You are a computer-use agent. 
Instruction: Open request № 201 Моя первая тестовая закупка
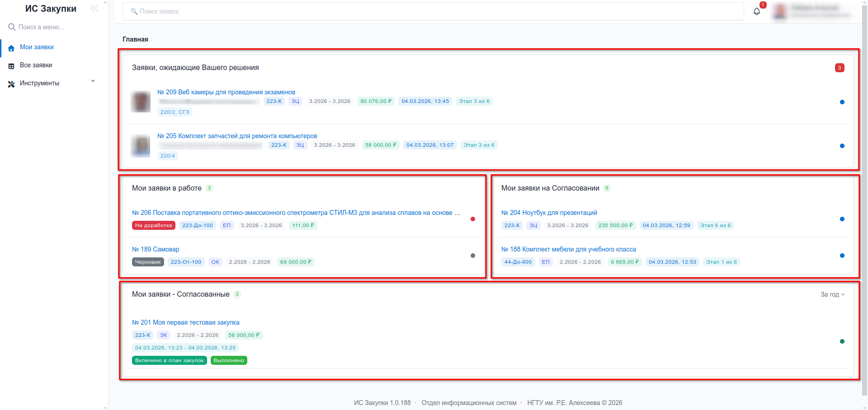[x=185, y=322]
